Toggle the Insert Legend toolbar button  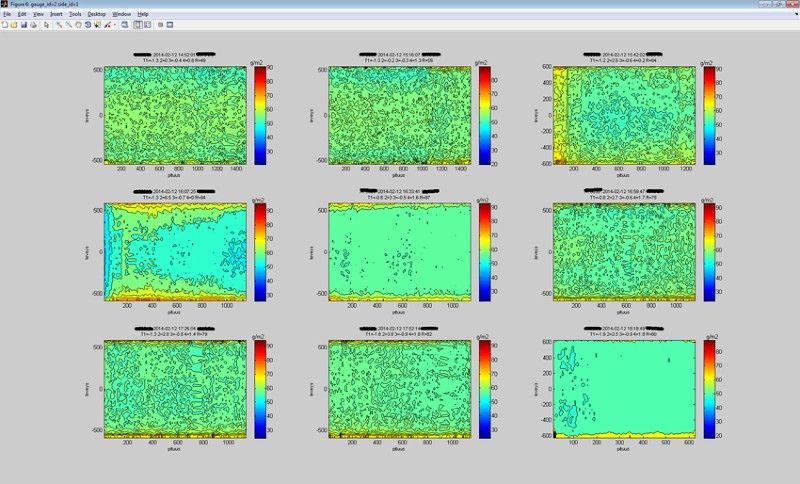click(148, 24)
